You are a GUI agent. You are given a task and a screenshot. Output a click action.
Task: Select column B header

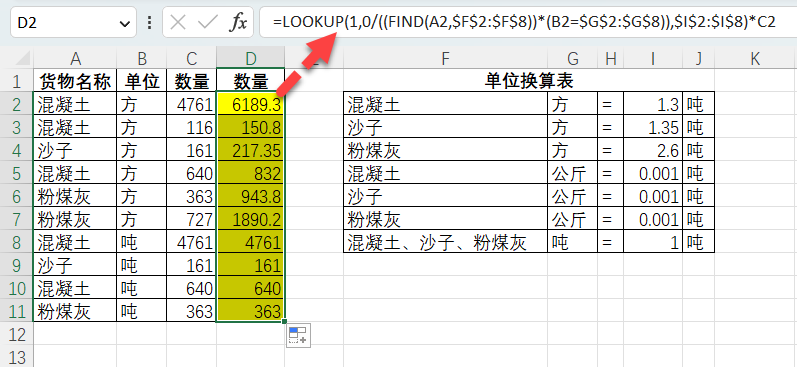coord(142,59)
